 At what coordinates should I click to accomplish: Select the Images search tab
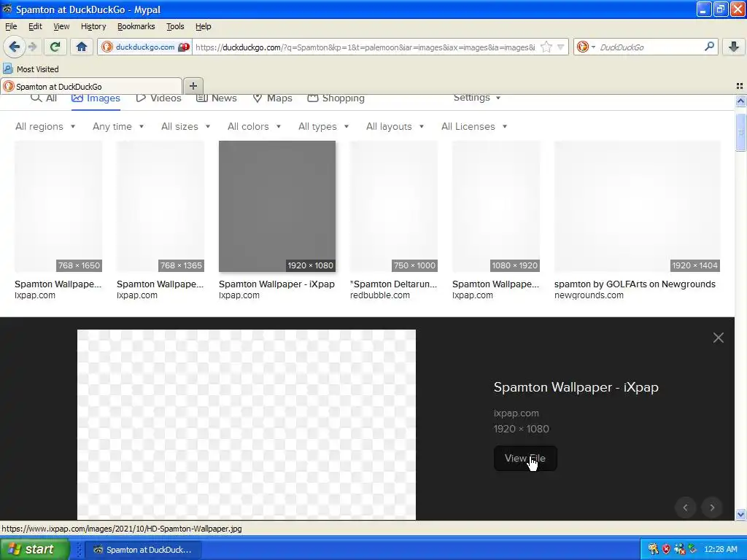pos(96,98)
